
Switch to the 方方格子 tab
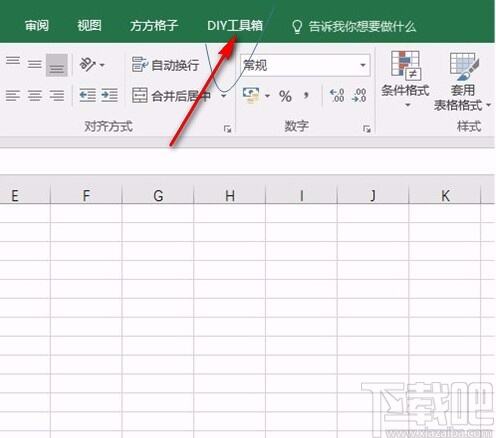[154, 26]
